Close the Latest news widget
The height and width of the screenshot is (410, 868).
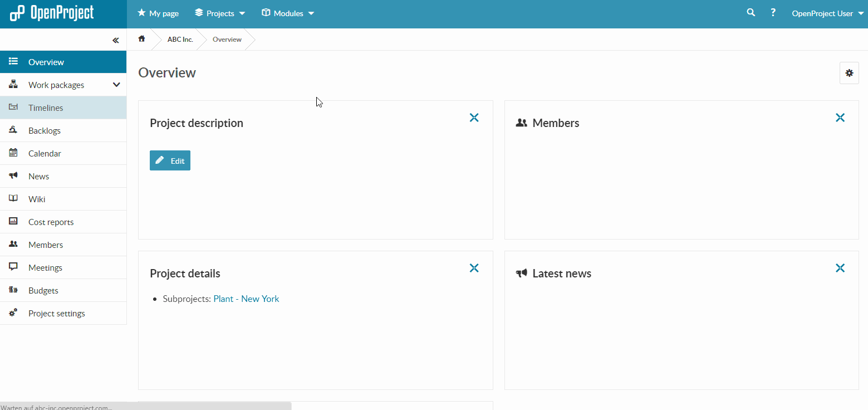click(x=840, y=268)
